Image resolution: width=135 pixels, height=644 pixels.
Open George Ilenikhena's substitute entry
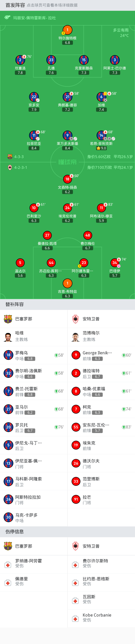coord(101,355)
